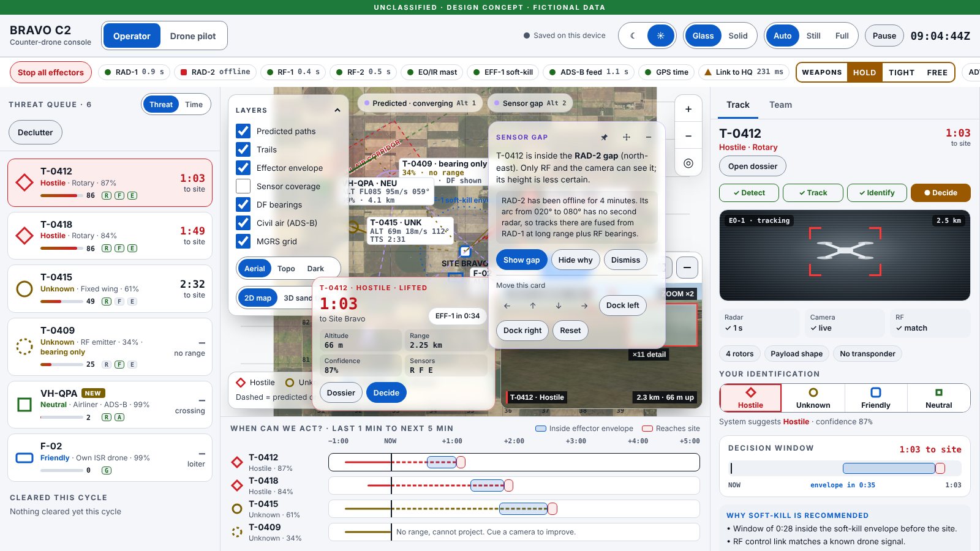Select Topo map style
Screen dimensions: 980x551
[286, 268]
